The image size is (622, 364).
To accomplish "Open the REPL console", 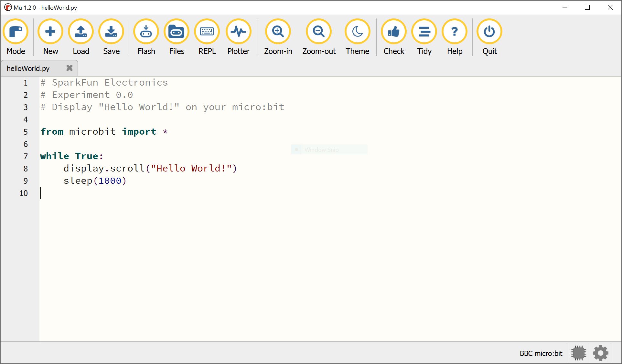I will 207,37.
